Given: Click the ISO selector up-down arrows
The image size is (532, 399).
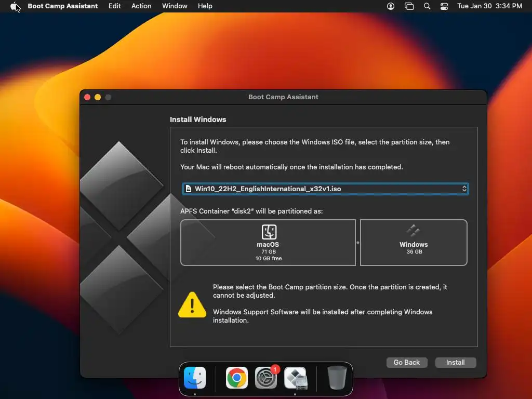Looking at the screenshot, I should tap(464, 189).
